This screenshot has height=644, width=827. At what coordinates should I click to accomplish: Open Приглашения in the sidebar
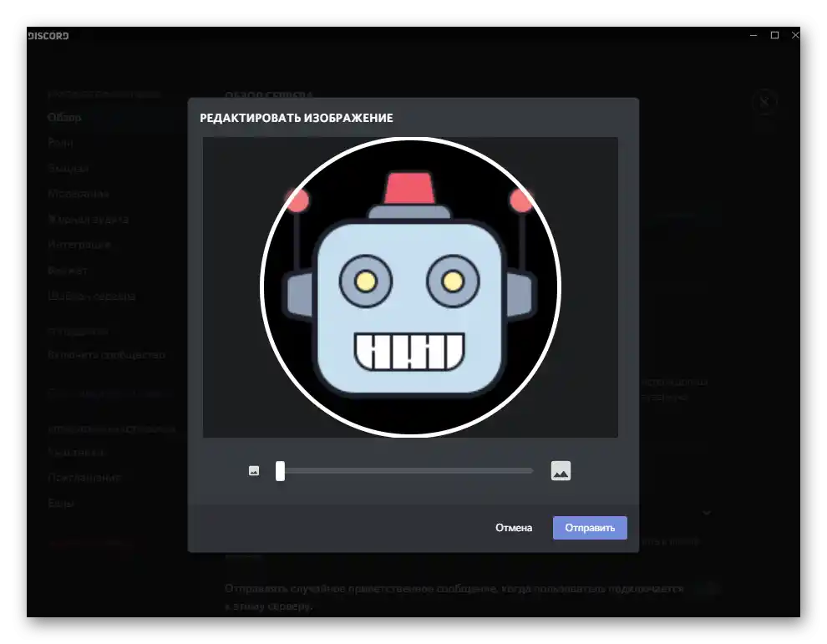point(84,477)
